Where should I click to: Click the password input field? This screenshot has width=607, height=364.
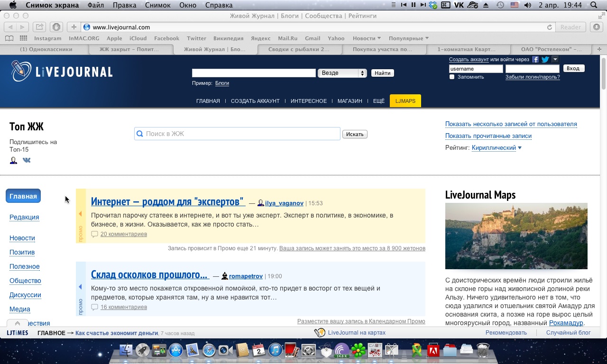coord(533,69)
